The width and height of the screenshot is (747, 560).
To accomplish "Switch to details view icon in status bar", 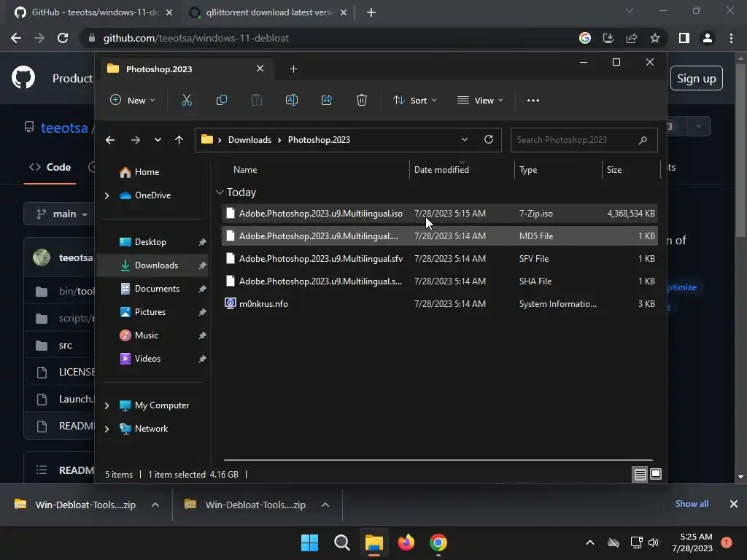I will tap(640, 474).
